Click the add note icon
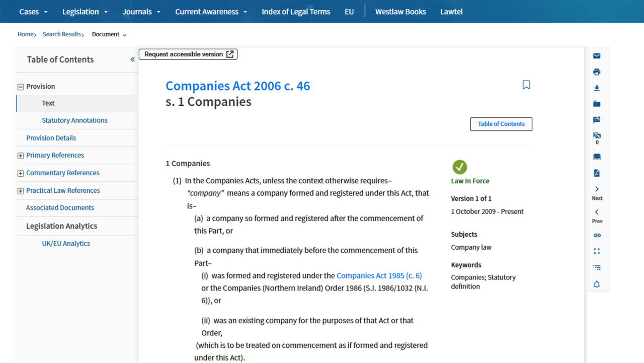Viewport: 644px width, 363px height. click(597, 120)
